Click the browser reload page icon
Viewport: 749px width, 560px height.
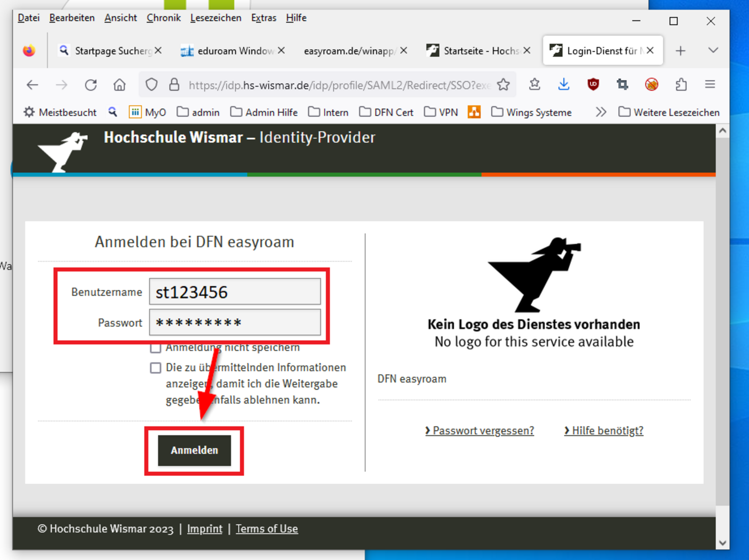click(91, 85)
